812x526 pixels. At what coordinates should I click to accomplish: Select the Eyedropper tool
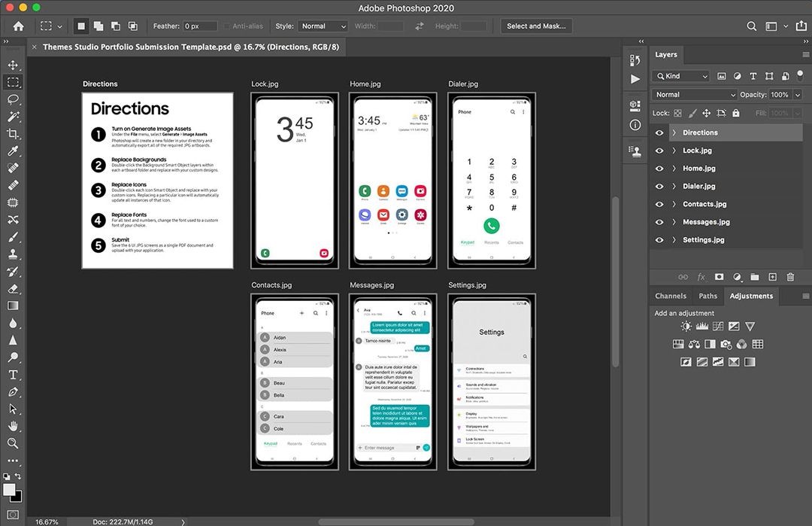pyautogui.click(x=13, y=151)
